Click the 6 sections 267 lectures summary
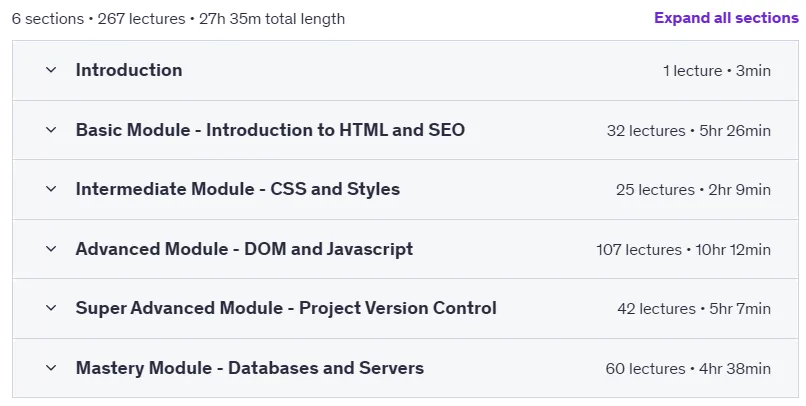This screenshot has width=806, height=406. coord(178,19)
